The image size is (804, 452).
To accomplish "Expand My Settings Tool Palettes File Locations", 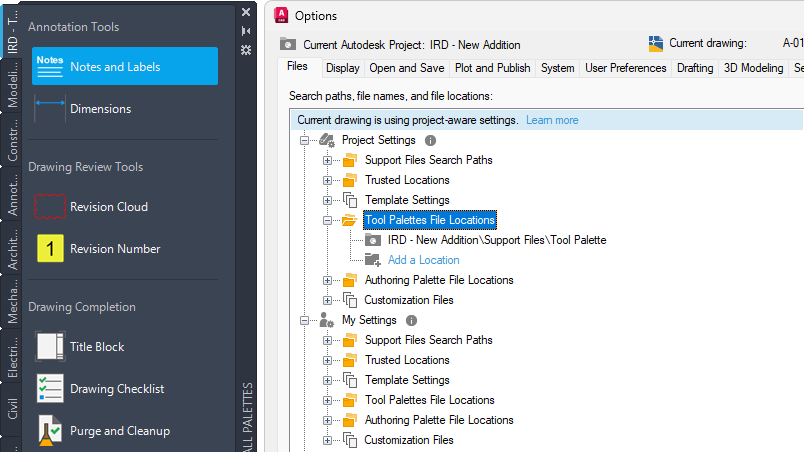I will coord(327,400).
